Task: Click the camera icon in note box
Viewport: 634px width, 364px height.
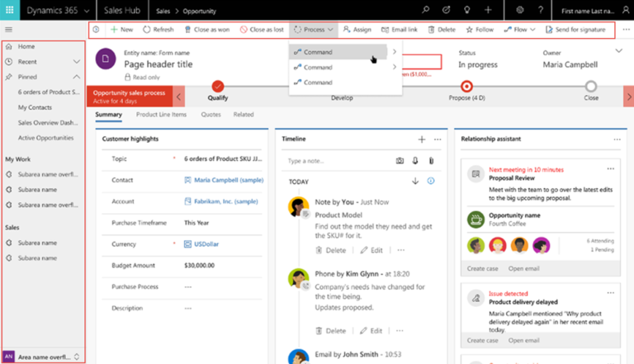Action: click(400, 161)
